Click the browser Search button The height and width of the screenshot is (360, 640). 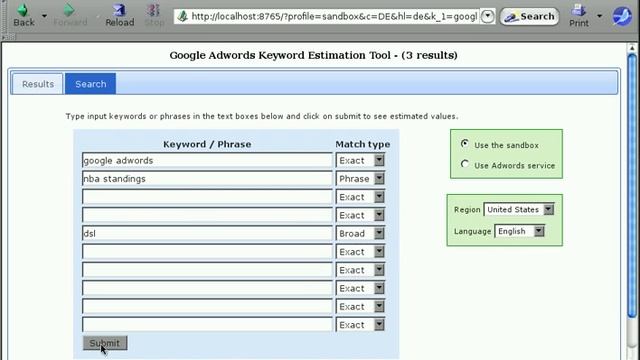[529, 17]
